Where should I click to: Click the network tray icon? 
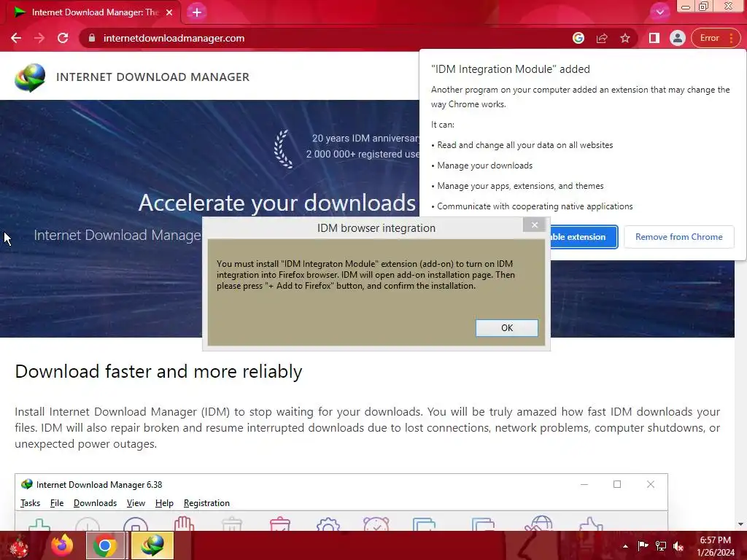(x=661, y=545)
